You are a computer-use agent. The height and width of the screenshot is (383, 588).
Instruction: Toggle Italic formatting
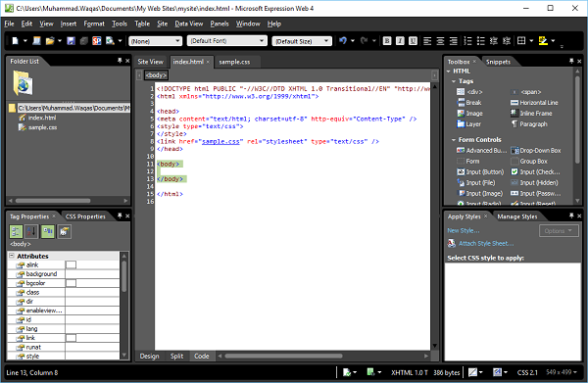[x=400, y=41]
